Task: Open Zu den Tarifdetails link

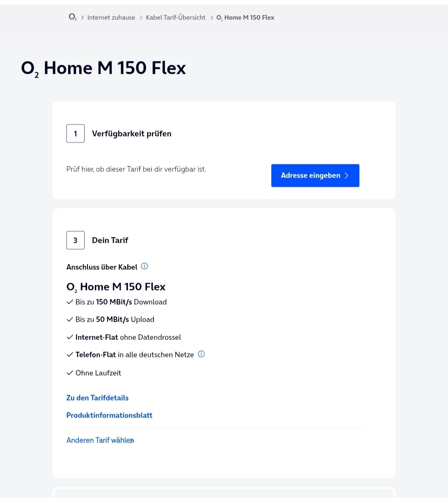Action: 97,398
